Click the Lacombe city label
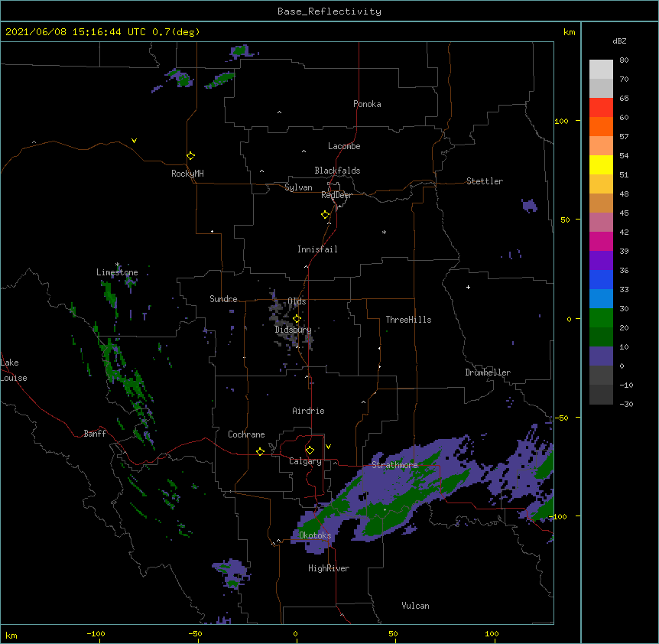 [344, 146]
